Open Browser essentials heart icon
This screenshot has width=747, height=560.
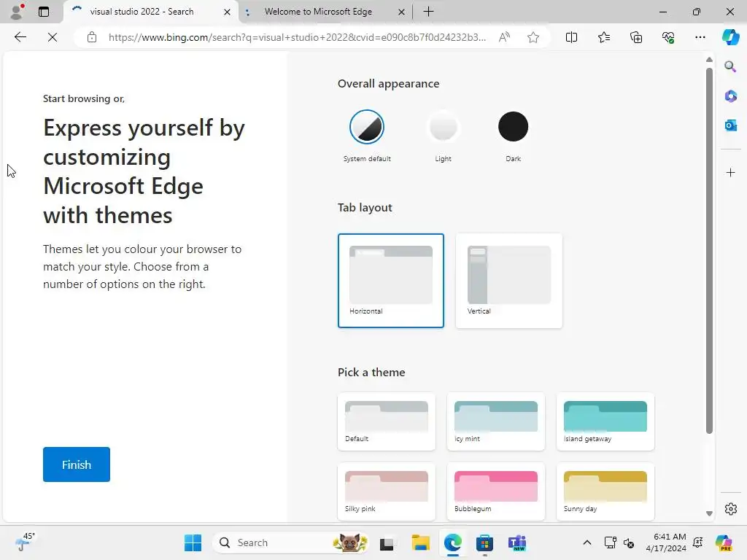coord(668,37)
